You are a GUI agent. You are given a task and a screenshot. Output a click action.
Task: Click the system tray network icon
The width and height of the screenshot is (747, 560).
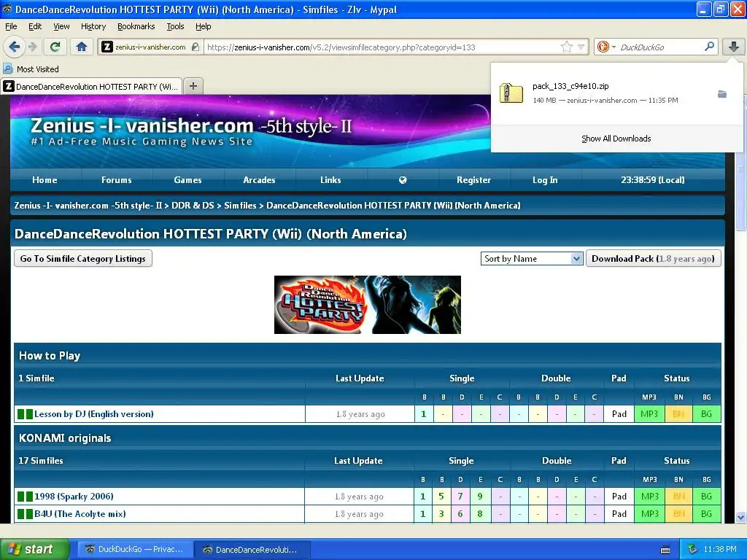(x=693, y=550)
